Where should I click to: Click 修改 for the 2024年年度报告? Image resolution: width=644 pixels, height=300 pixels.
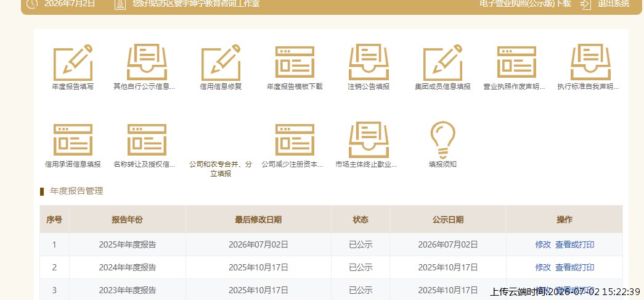(x=543, y=267)
